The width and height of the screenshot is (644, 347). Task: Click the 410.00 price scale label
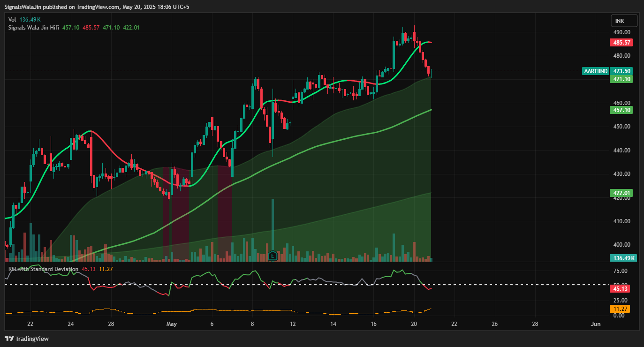coord(621,221)
